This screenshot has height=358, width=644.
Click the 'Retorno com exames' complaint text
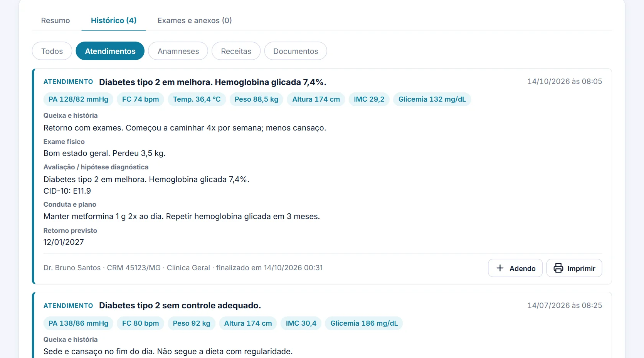coord(185,128)
